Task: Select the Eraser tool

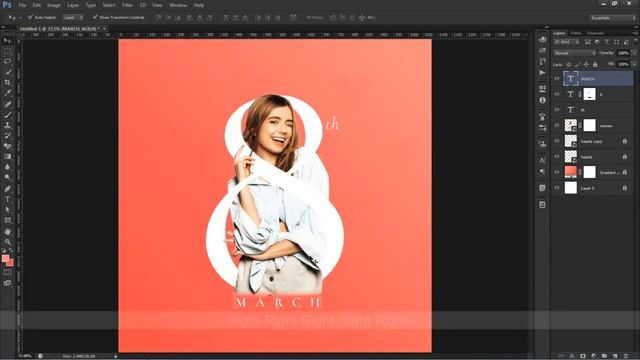Action: (x=7, y=146)
